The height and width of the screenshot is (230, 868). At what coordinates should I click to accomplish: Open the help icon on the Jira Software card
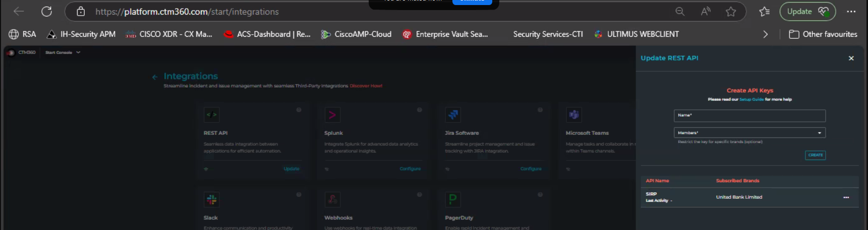(x=540, y=110)
